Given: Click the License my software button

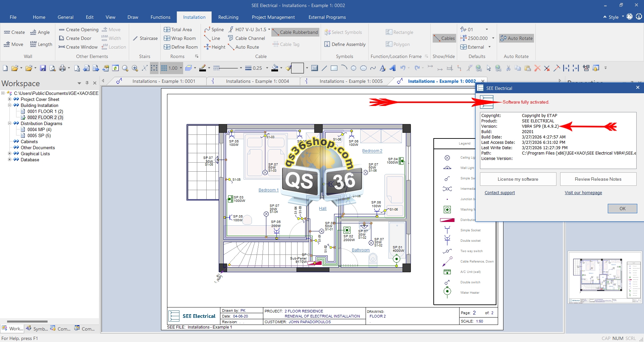Looking at the screenshot, I should coord(518,179).
